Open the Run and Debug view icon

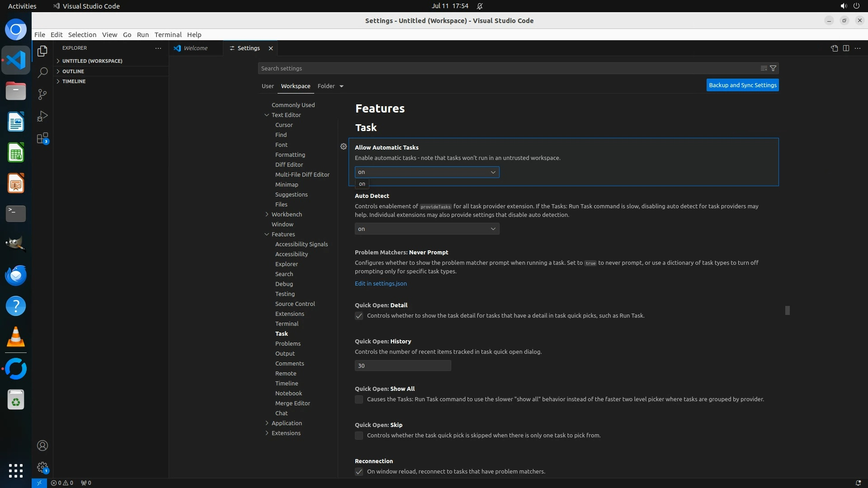[x=42, y=116]
